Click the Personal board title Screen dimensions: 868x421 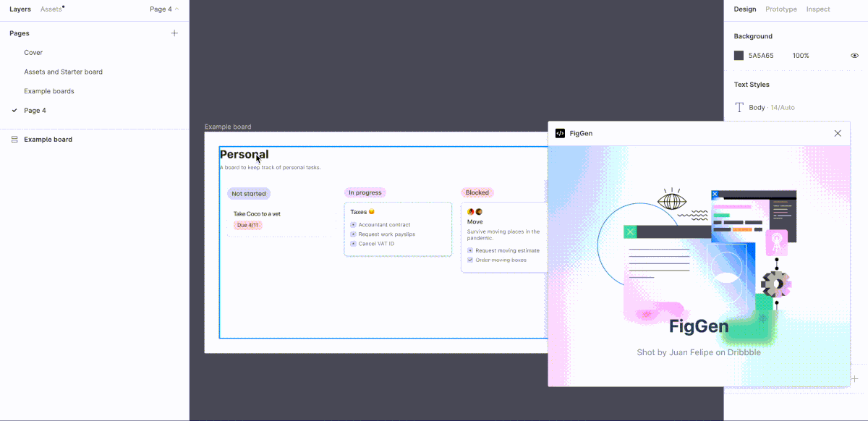[x=244, y=154]
